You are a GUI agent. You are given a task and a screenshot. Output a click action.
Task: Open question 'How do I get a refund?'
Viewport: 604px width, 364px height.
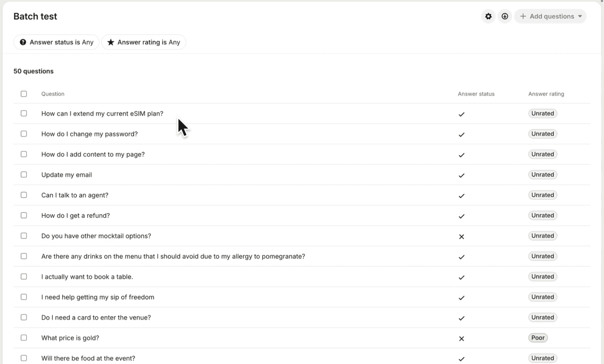pos(76,215)
